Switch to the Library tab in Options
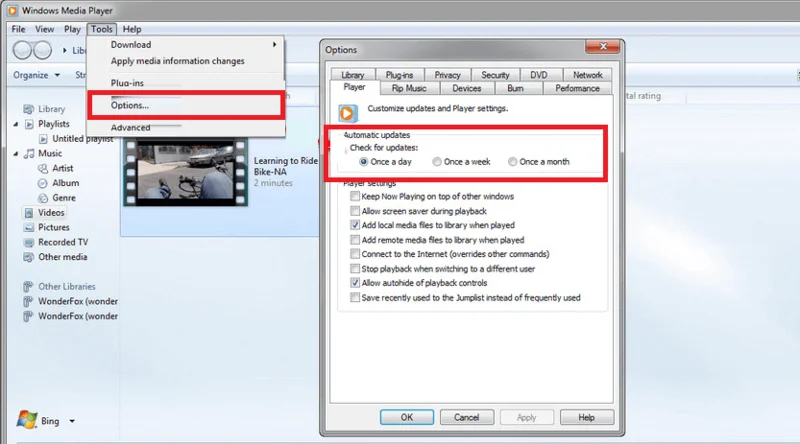This screenshot has height=444, width=800. (353, 75)
